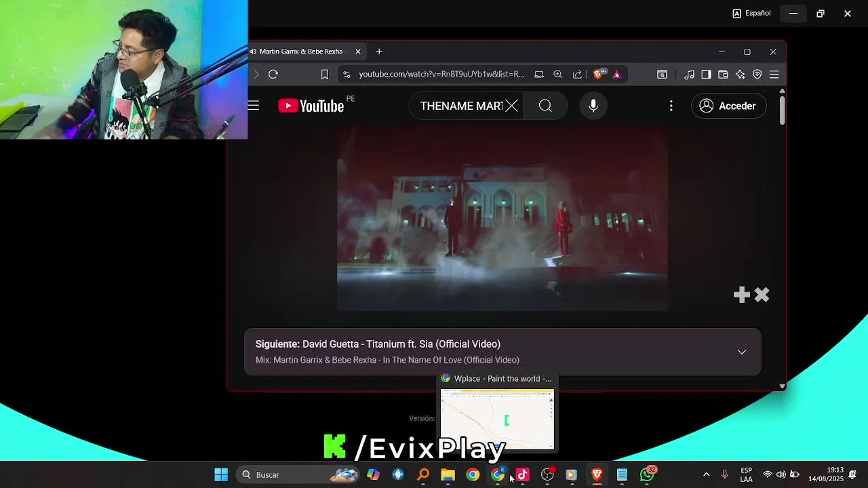This screenshot has height=488, width=868.
Task: Click the Mix: Martin Garrix & Bebe Rexha subtitle
Action: click(x=387, y=360)
